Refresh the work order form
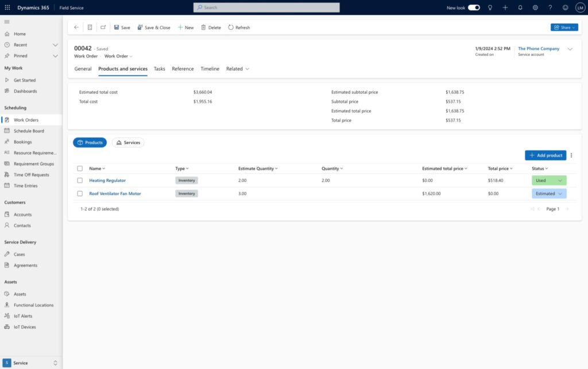 point(238,27)
